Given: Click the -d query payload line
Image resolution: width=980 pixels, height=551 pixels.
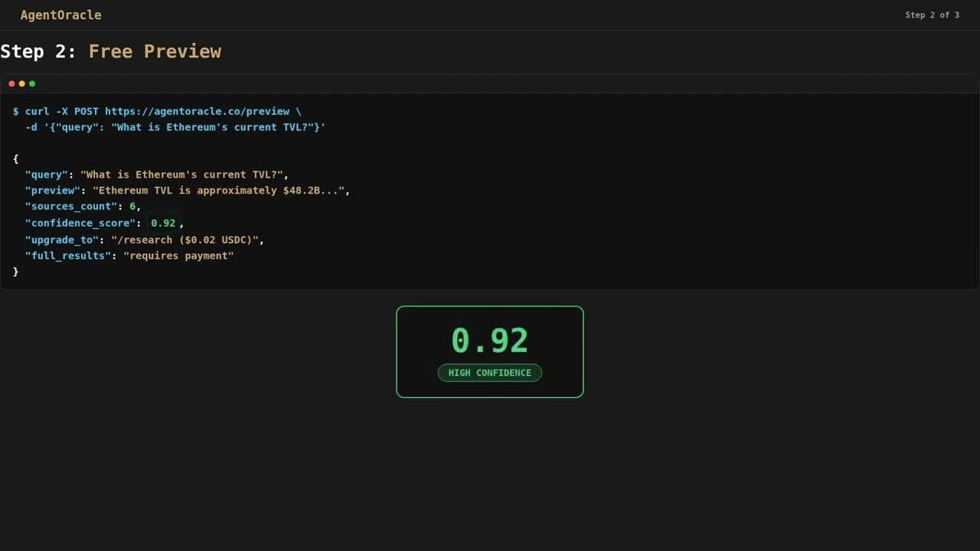Looking at the screenshot, I should tap(175, 127).
